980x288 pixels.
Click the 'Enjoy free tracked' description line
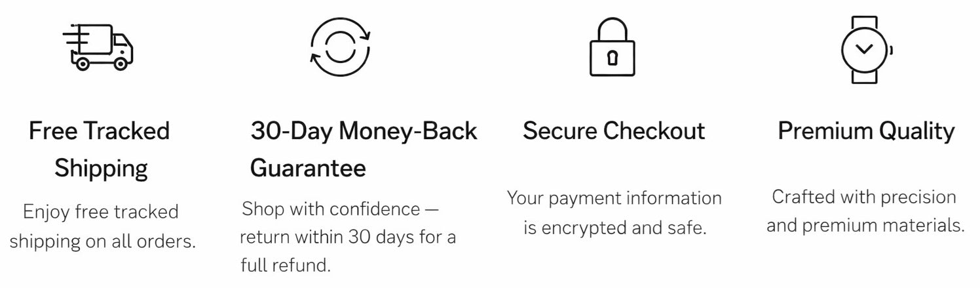coord(101,212)
